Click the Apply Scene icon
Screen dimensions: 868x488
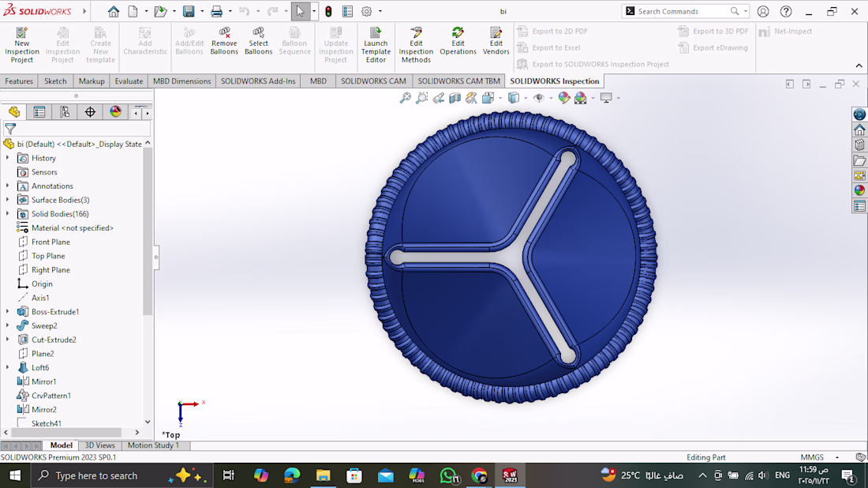coord(580,98)
